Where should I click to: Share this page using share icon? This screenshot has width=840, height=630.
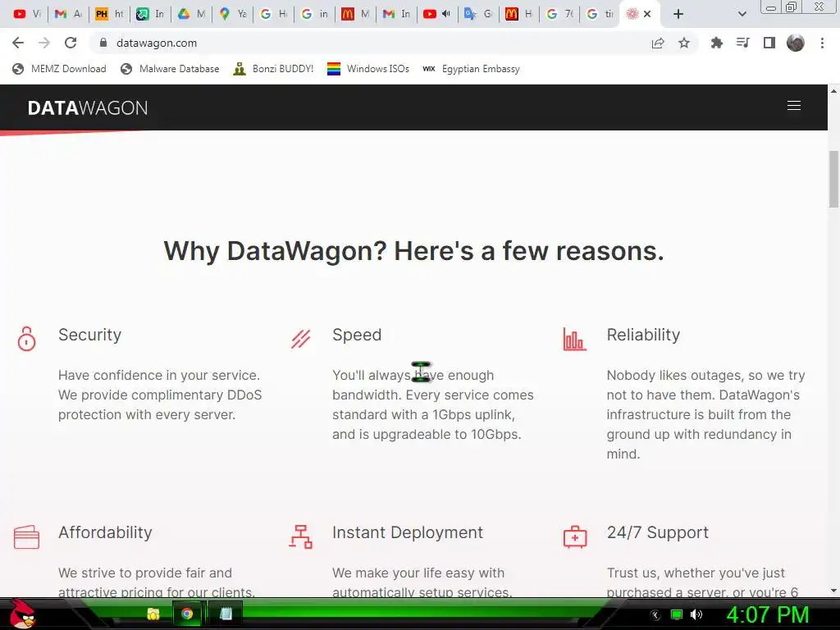point(658,43)
